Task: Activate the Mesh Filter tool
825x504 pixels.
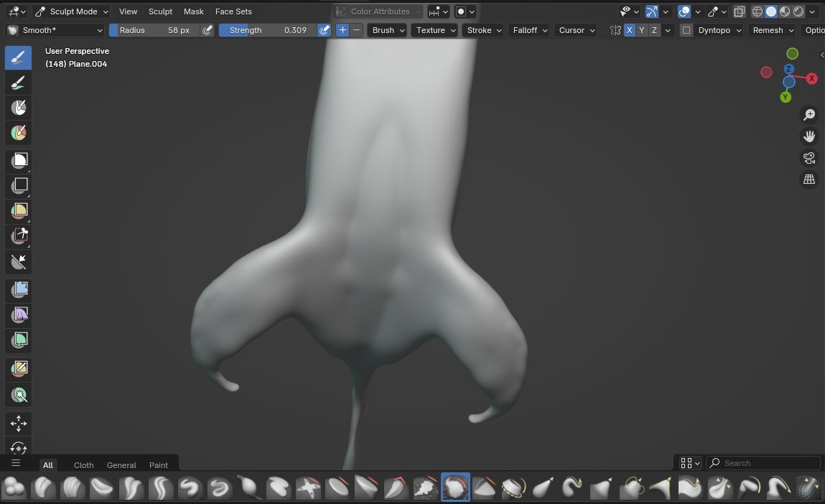Action: (x=18, y=290)
